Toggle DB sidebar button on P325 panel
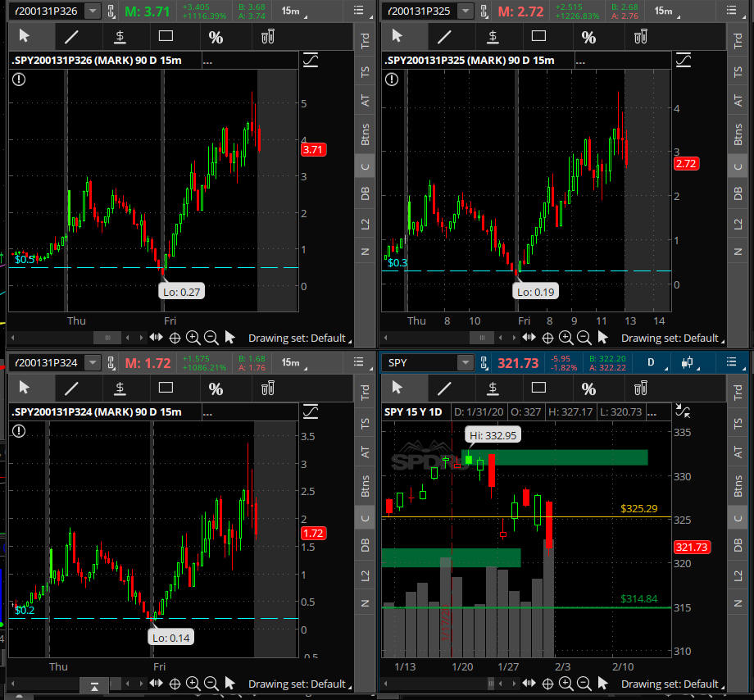The height and width of the screenshot is (700, 754). 738,193
